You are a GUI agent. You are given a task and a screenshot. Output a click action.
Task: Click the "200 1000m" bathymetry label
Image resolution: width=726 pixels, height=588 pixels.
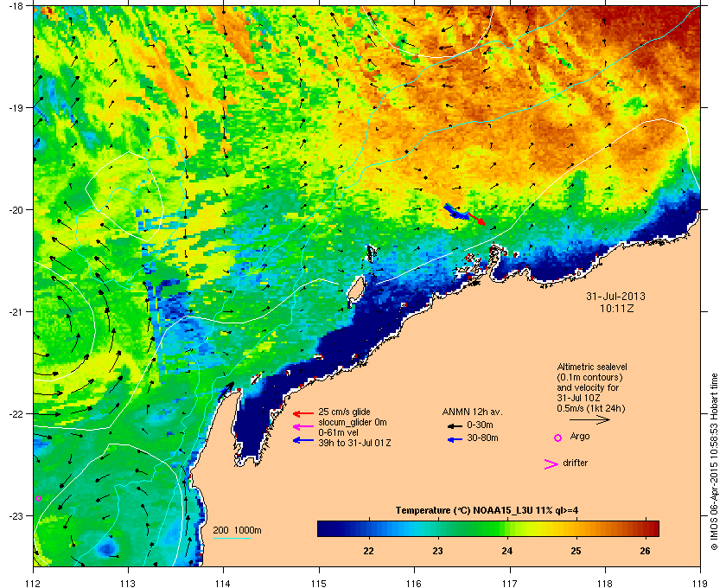pos(237,530)
